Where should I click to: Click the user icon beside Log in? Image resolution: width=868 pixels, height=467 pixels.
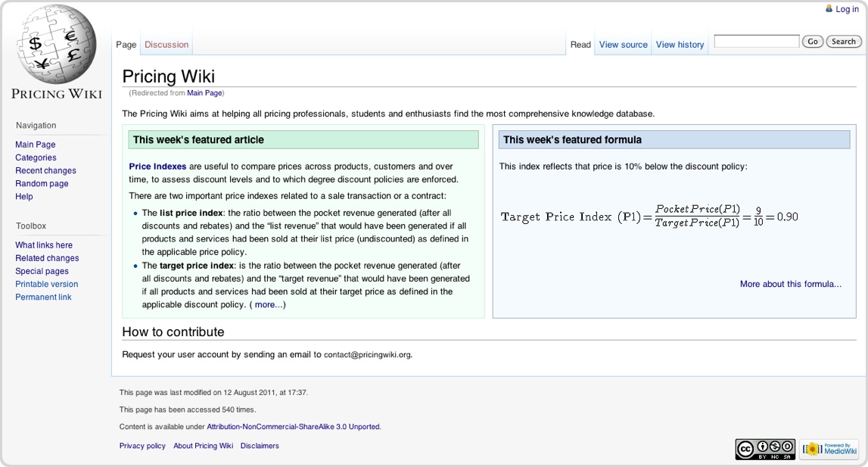tap(829, 8)
